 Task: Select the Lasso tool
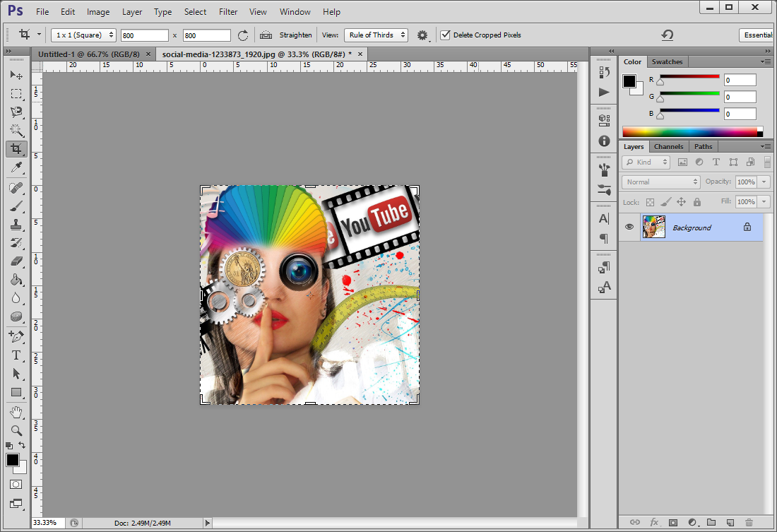point(16,112)
